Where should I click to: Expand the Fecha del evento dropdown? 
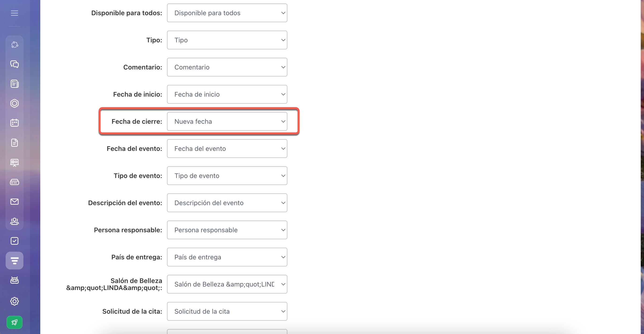click(x=227, y=149)
